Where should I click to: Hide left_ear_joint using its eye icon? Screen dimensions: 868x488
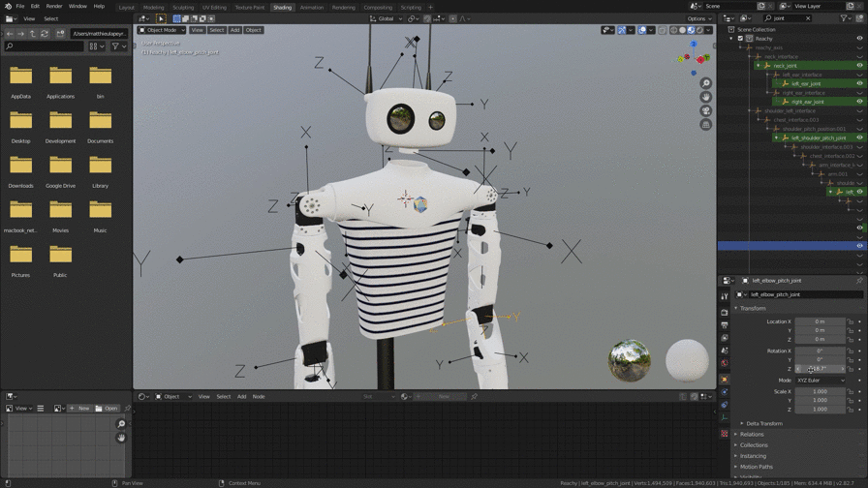pos(859,83)
